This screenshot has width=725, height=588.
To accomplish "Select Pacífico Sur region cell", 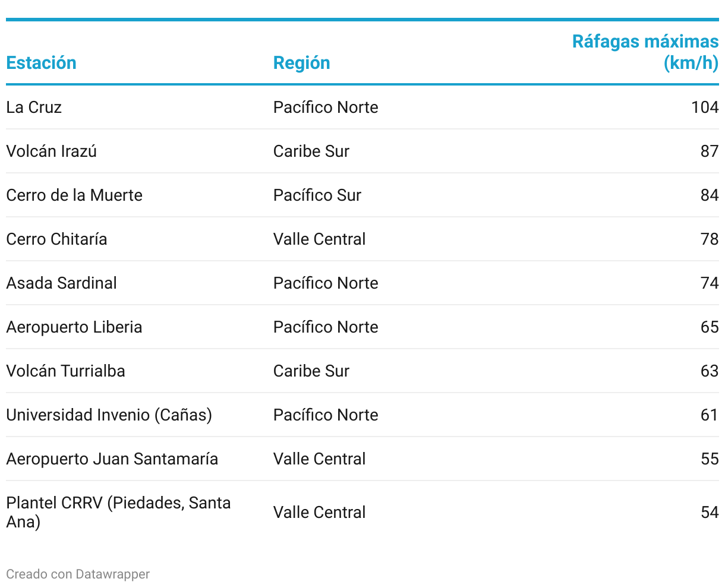I will point(317,195).
